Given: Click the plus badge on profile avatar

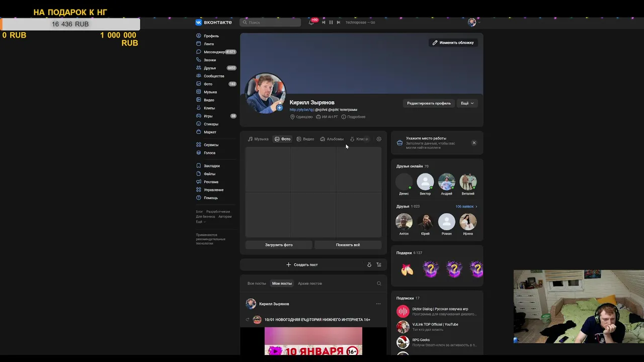Looking at the screenshot, I should (x=279, y=108).
